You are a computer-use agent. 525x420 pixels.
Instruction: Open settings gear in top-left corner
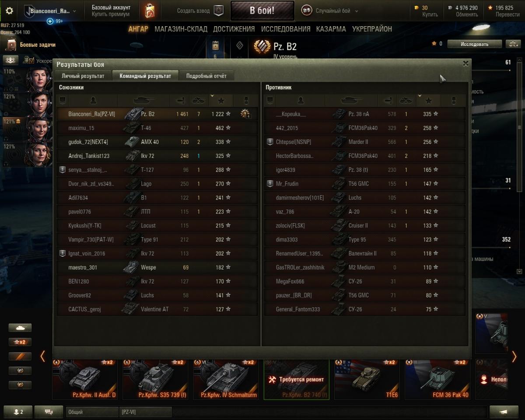9,11
